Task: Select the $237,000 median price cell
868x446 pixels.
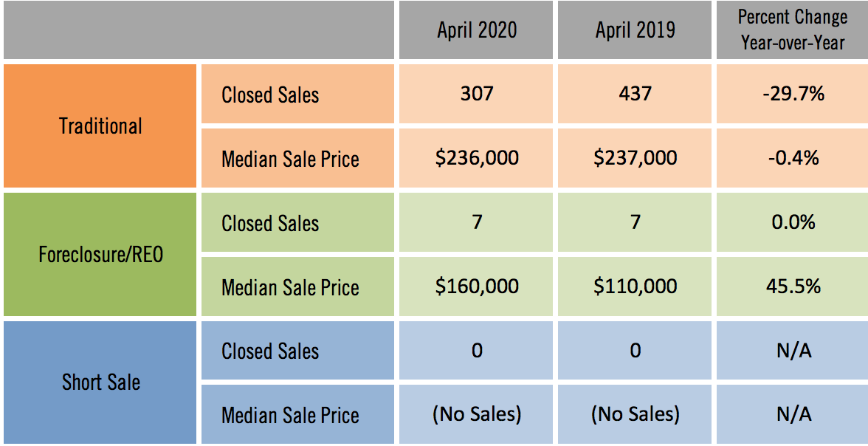Action: [x=635, y=158]
